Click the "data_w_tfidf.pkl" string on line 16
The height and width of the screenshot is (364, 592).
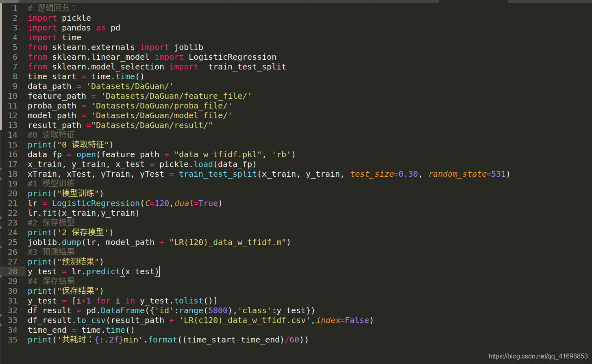218,154
